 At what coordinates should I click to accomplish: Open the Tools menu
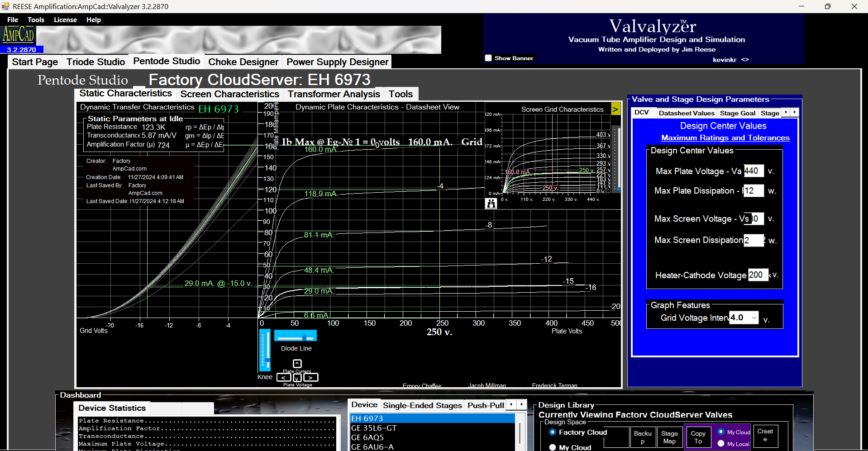[x=36, y=20]
